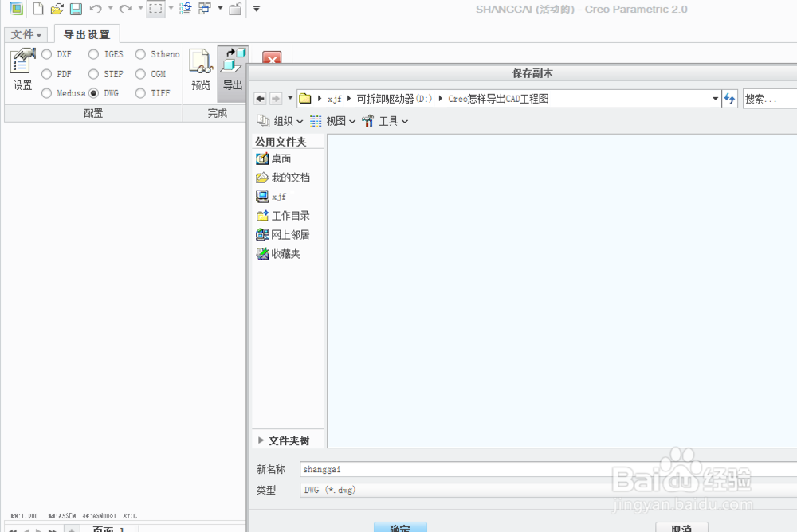
Task: Expand the address path dropdown
Action: (715, 99)
